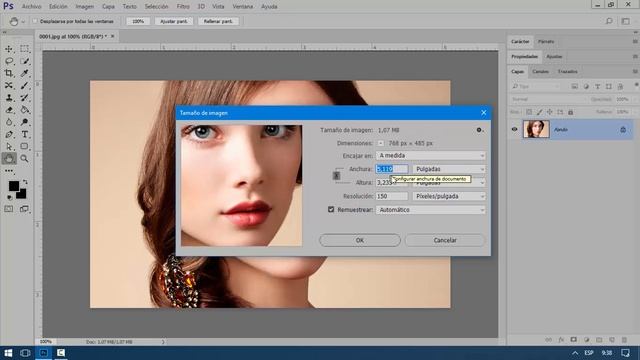Swap foreground and background colors
640x360 pixels.
25,182
